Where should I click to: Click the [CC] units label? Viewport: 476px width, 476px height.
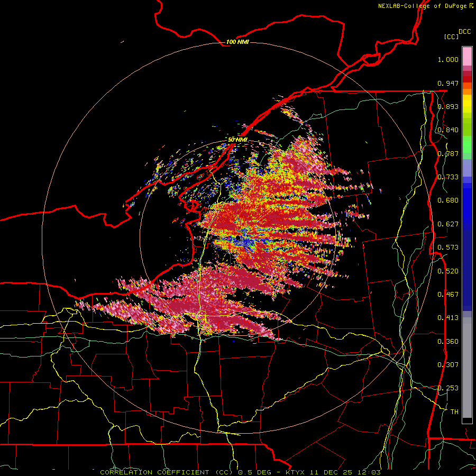[x=451, y=36]
